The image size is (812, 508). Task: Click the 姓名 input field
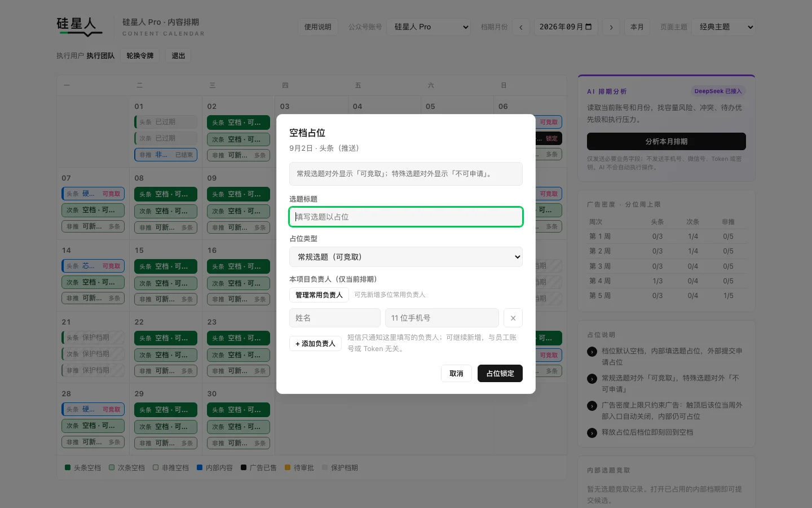pos(335,318)
